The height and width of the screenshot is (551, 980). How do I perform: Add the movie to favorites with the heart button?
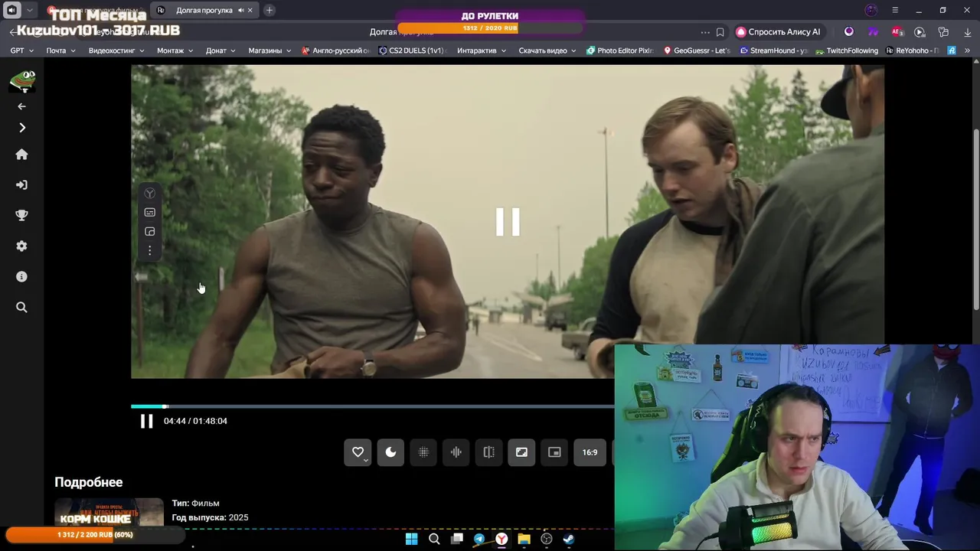pos(358,452)
